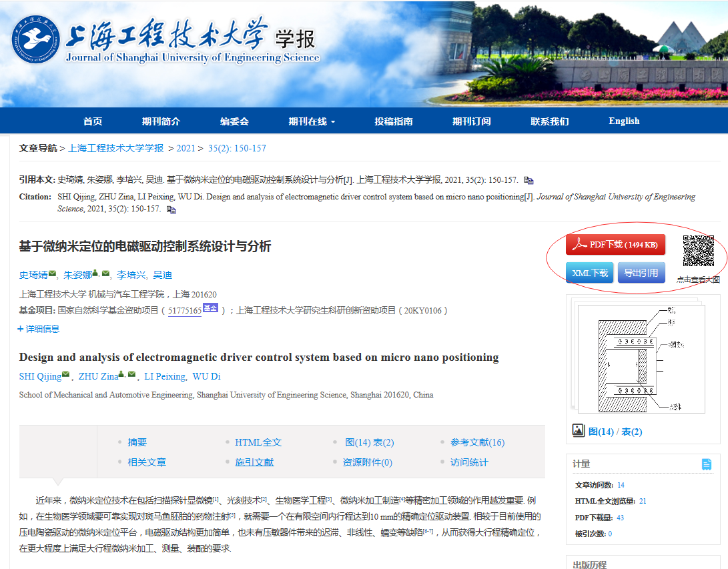728x569 pixels.
Task: Click the university logo emblem
Action: point(35,39)
